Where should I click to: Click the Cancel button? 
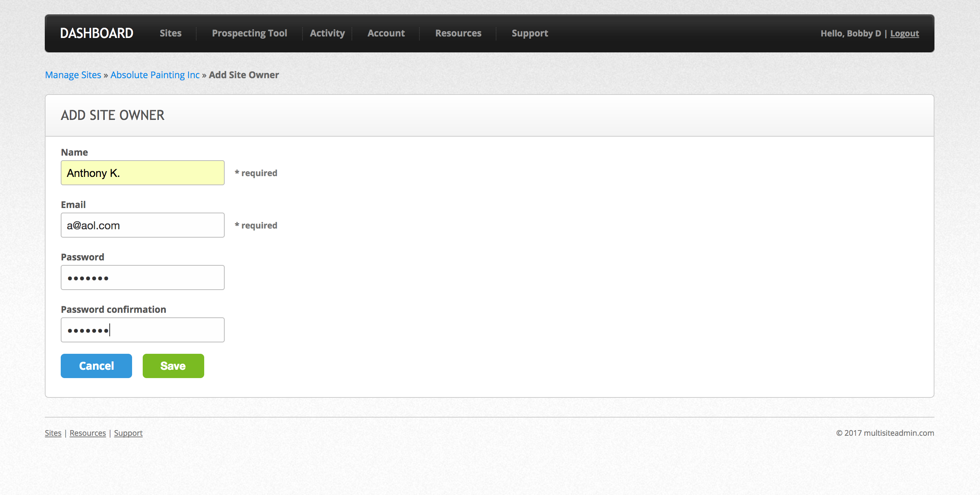click(x=96, y=366)
